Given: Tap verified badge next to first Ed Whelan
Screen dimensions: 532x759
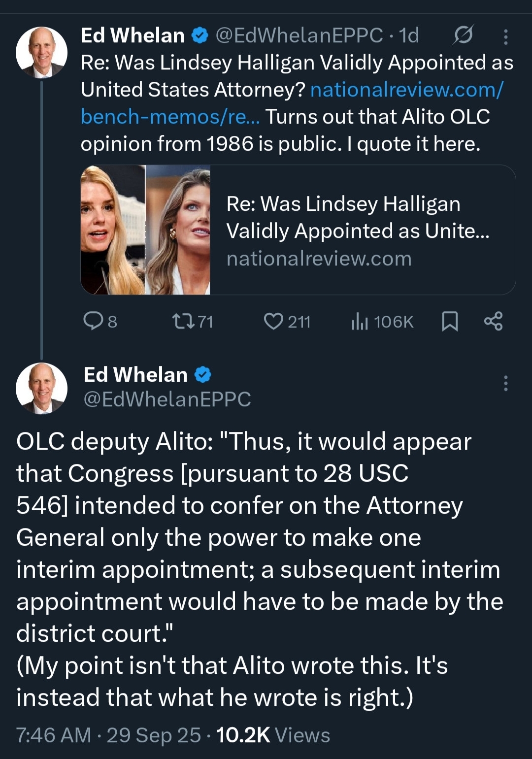Looking at the screenshot, I should coord(199,35).
